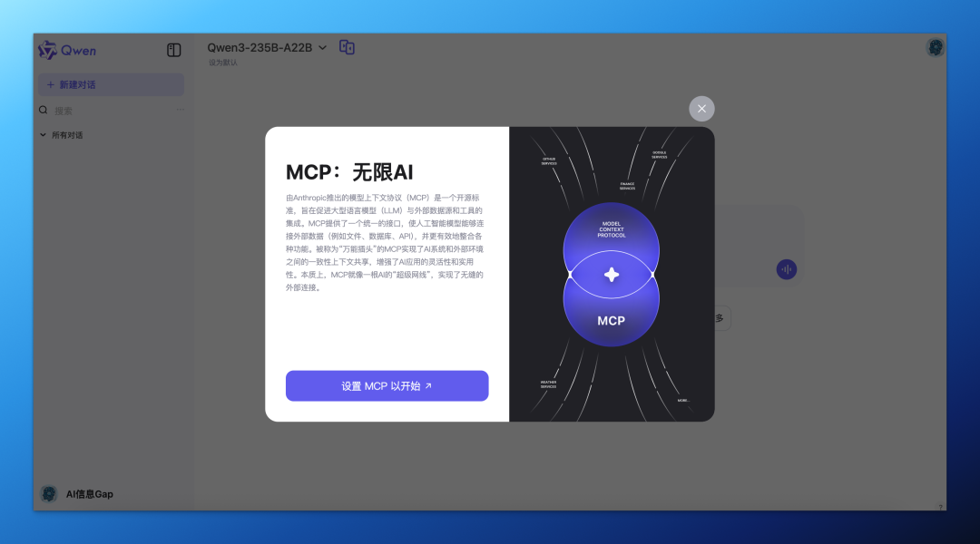Click the MCP sphere illustration image
Image resolution: width=980 pixels, height=544 pixels.
pos(612,274)
